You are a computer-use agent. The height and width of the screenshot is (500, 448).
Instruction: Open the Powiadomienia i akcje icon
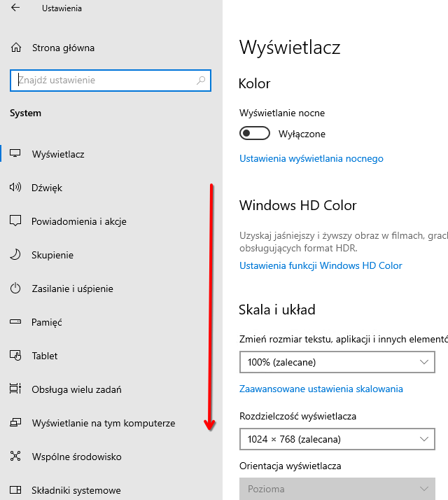click(x=16, y=221)
